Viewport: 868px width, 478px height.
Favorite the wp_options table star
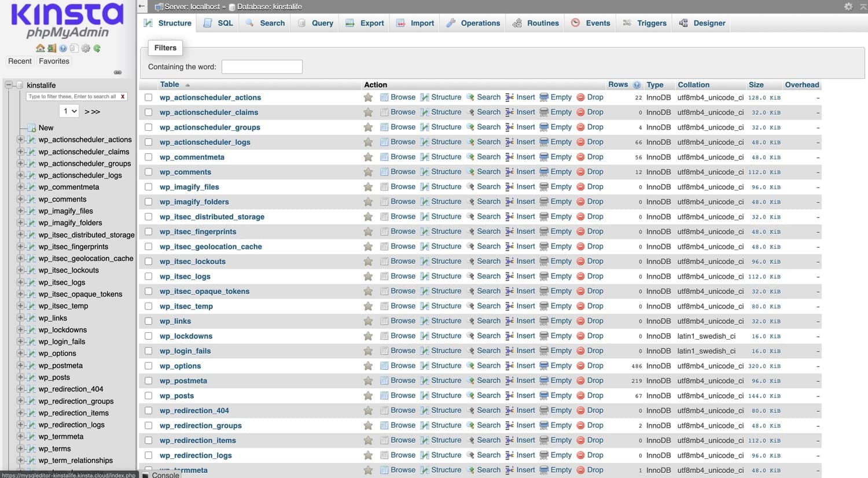tap(369, 366)
